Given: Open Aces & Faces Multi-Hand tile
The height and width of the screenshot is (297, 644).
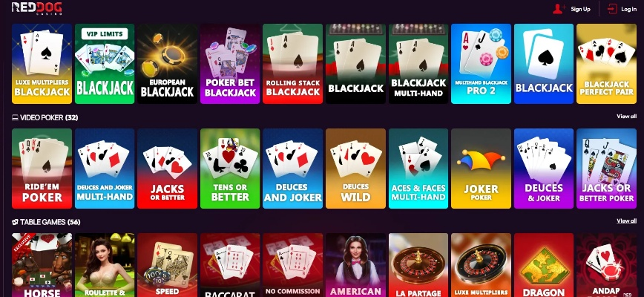Looking at the screenshot, I should point(418,169).
